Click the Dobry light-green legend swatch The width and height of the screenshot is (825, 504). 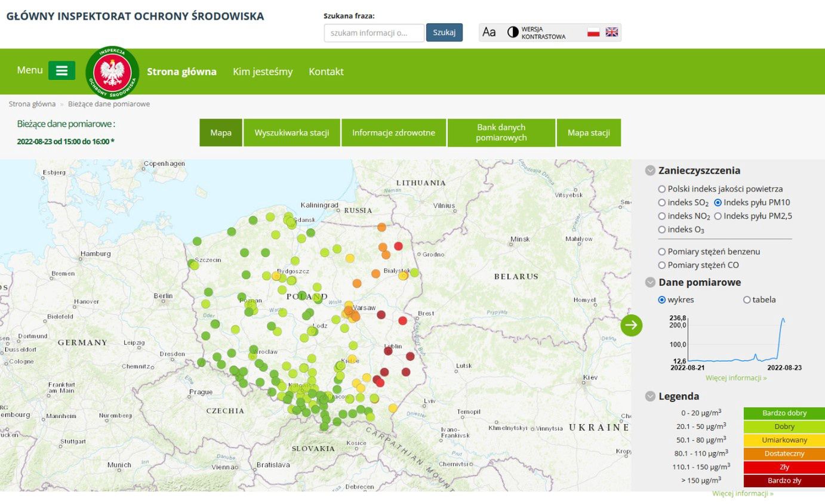click(784, 427)
